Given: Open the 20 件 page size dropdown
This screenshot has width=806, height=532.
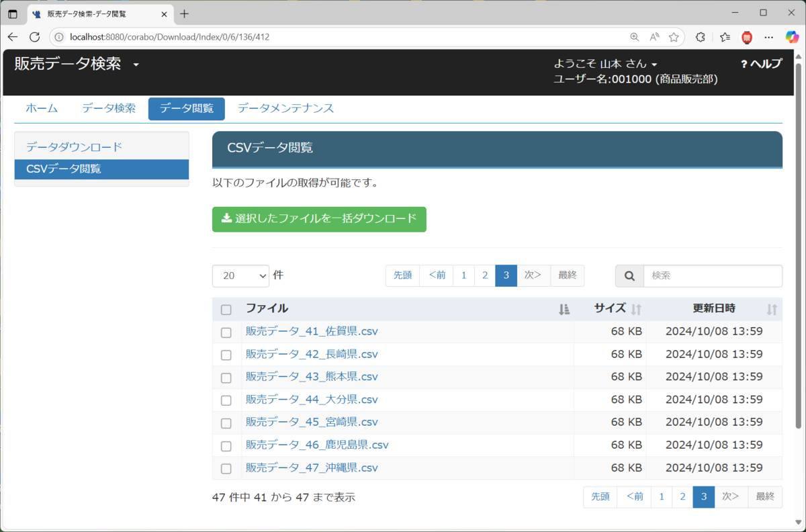Looking at the screenshot, I should (x=240, y=275).
